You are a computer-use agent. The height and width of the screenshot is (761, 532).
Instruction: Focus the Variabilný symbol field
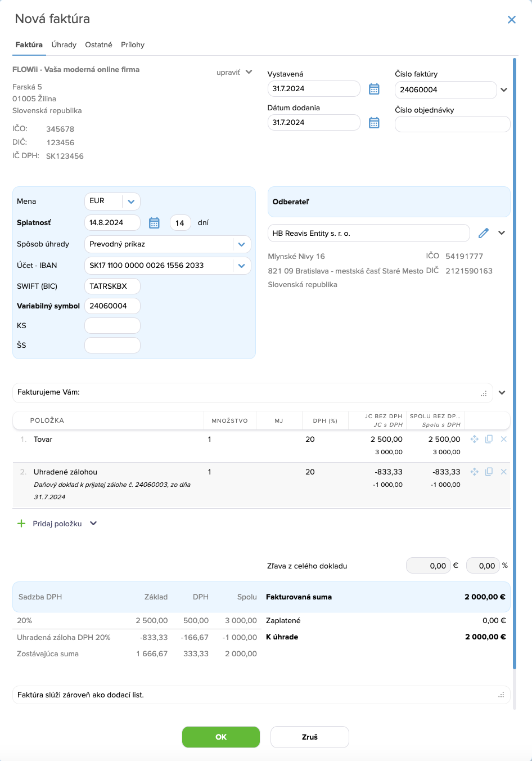tap(112, 306)
